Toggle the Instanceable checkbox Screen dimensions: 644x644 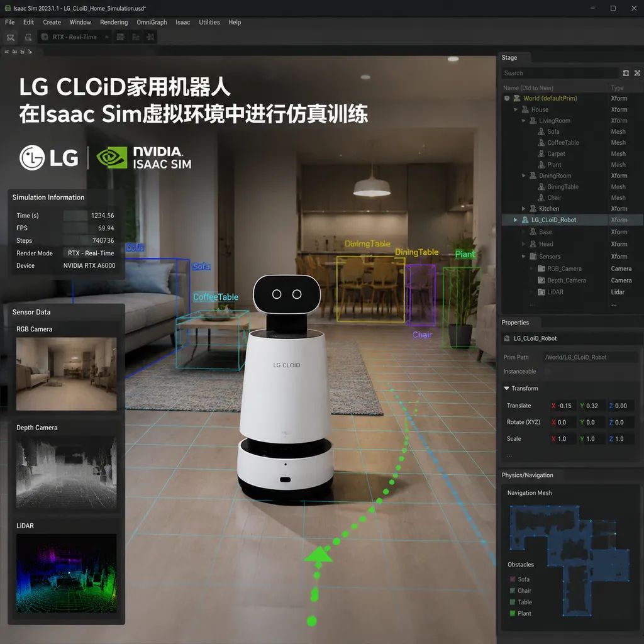pyautogui.click(x=547, y=371)
